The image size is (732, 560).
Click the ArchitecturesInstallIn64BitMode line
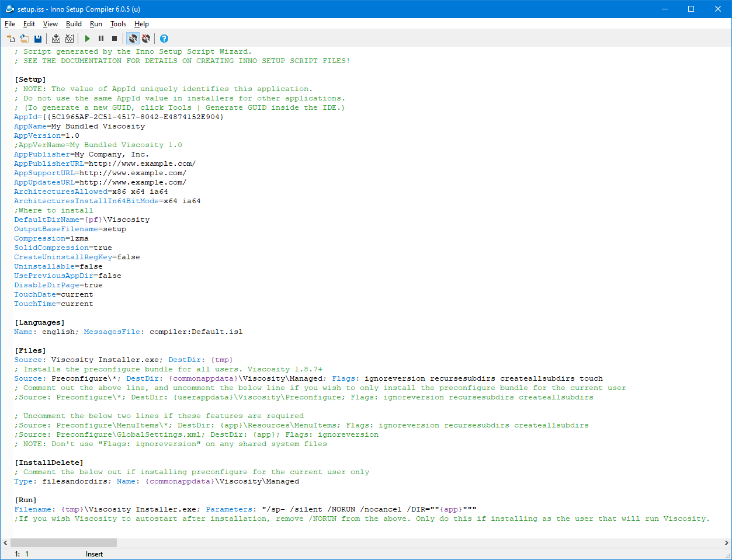pos(107,201)
